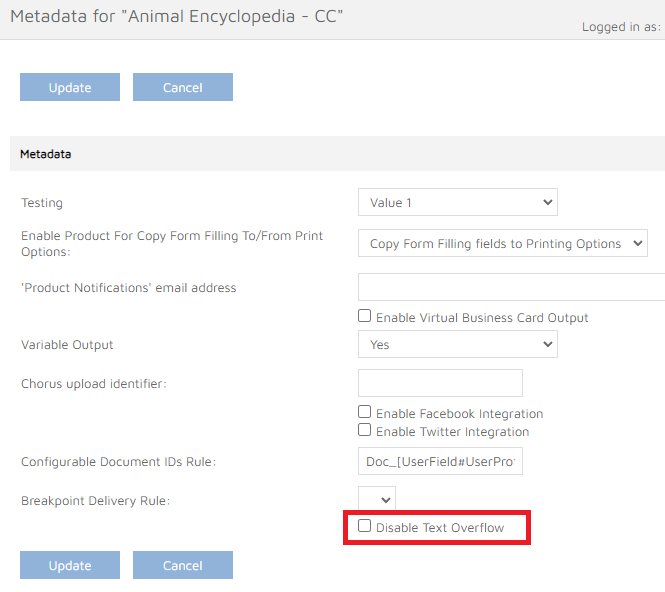Click the Update button above the Metadata section

pos(70,87)
